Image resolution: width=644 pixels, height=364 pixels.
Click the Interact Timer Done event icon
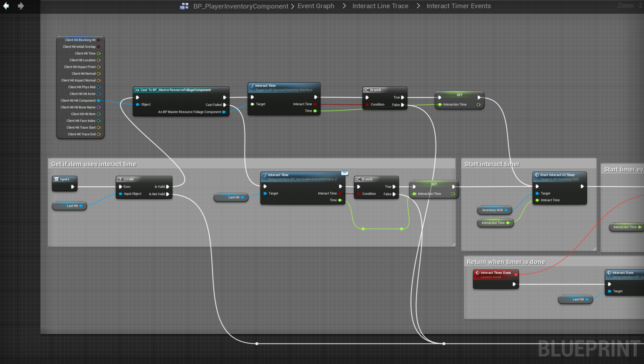477,273
